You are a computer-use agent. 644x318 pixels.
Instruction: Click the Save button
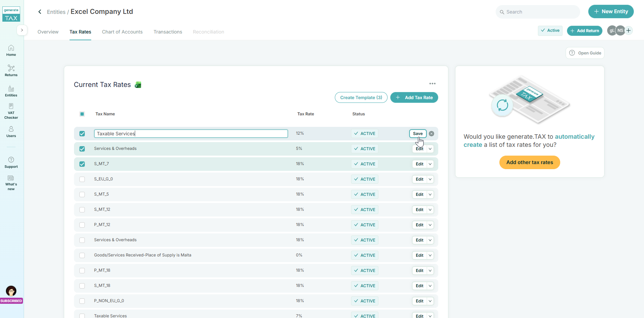(418, 134)
